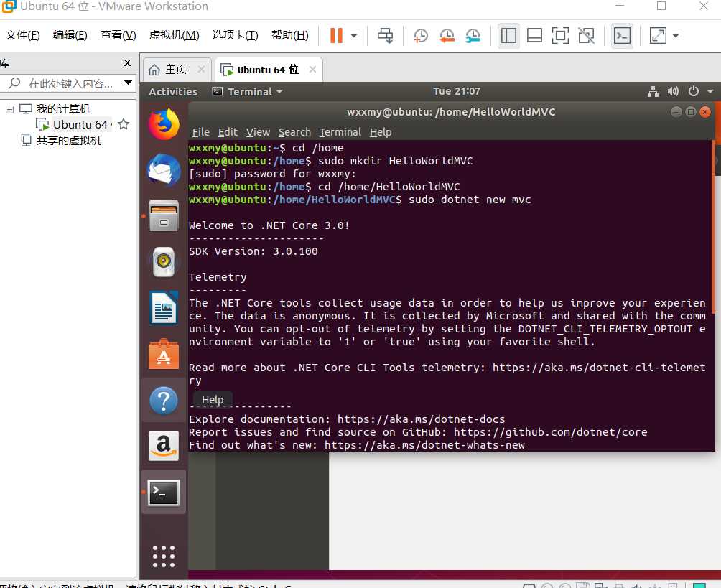Take a snapshot of the VM

click(x=420, y=35)
